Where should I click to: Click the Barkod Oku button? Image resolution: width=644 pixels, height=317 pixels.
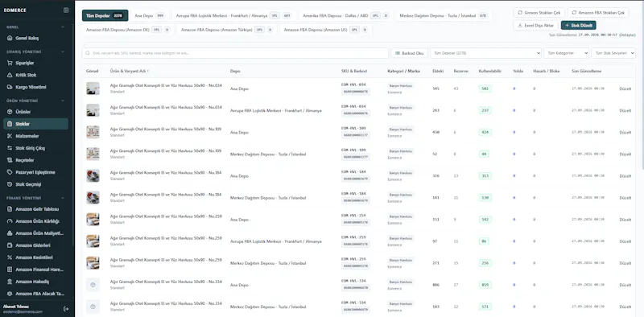point(410,53)
